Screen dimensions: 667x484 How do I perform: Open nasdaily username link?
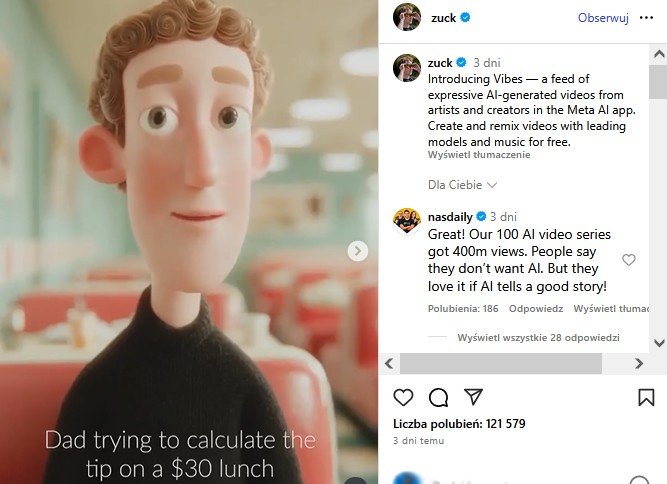pyautogui.click(x=450, y=217)
